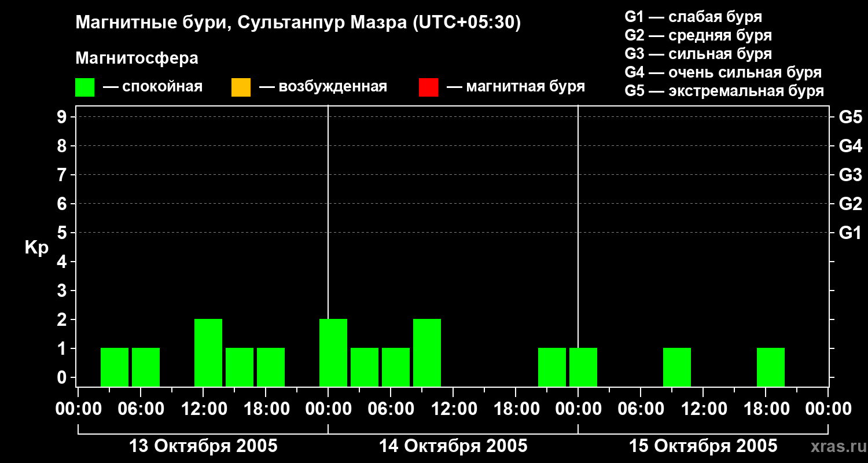Click the red магнитная буря legend swatch
The height and width of the screenshot is (463, 868).
click(x=428, y=87)
